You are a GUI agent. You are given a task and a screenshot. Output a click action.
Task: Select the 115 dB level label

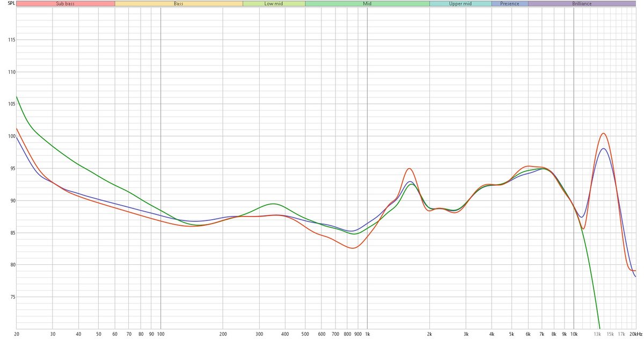pyautogui.click(x=9, y=40)
